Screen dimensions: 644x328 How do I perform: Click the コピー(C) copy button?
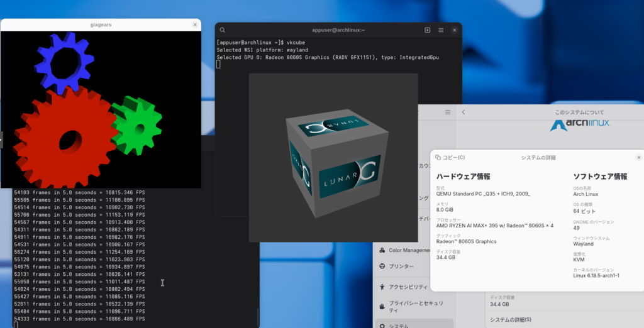click(450, 158)
